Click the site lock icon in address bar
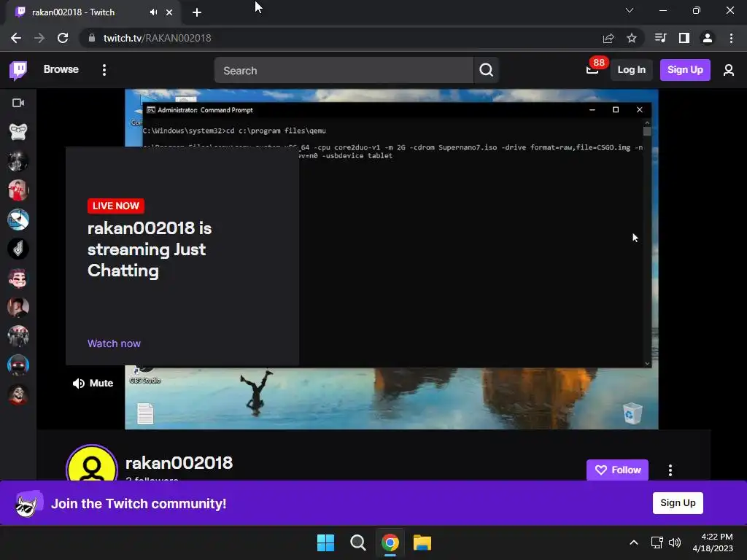Screen dimensions: 747x560 tap(92, 38)
